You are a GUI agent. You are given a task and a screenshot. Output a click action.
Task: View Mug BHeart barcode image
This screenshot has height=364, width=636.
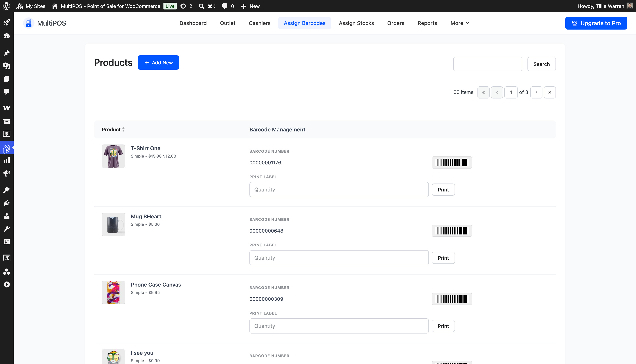[x=452, y=231]
